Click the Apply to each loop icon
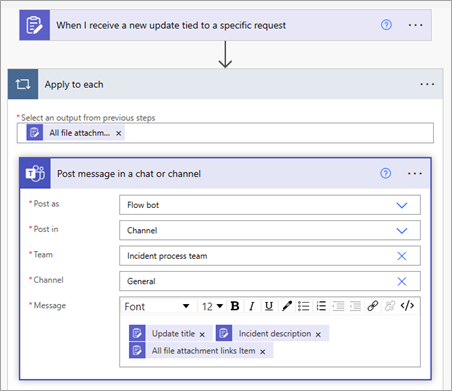This screenshot has height=391, width=452. click(x=23, y=84)
